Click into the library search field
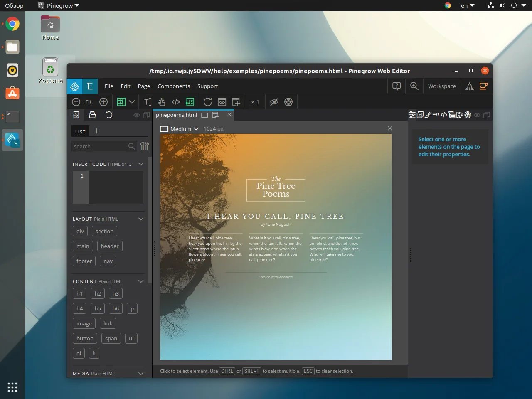532x399 pixels. tap(100, 146)
